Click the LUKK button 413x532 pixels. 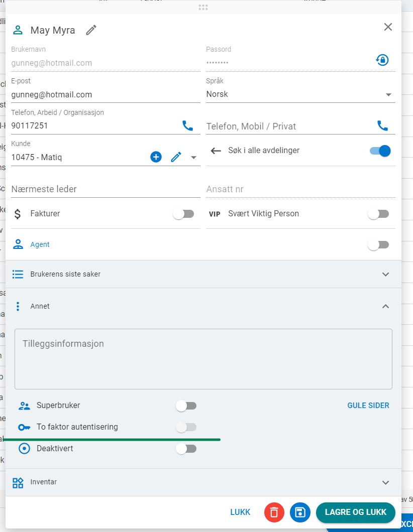240,512
